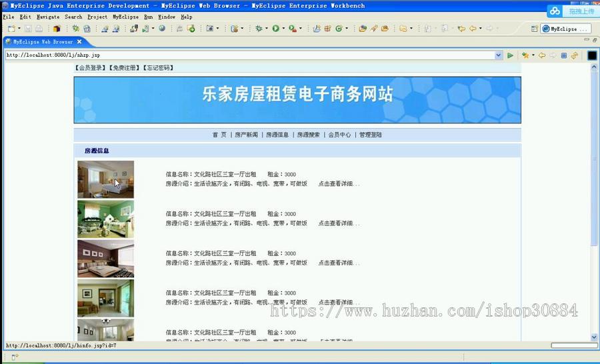Click the green New Java Class icon

point(339,29)
